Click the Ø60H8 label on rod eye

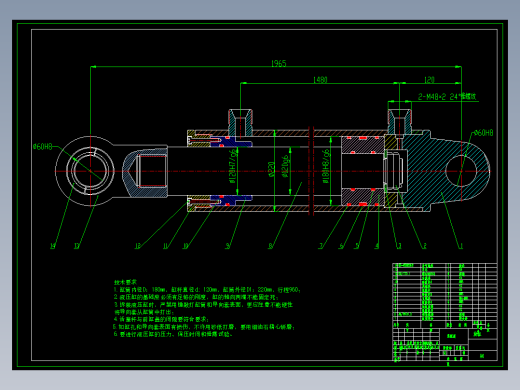(43, 147)
